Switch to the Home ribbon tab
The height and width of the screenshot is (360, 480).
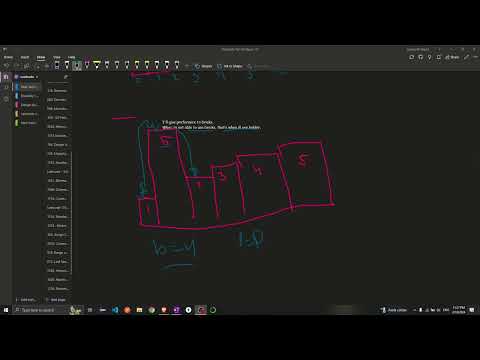pos(8,57)
